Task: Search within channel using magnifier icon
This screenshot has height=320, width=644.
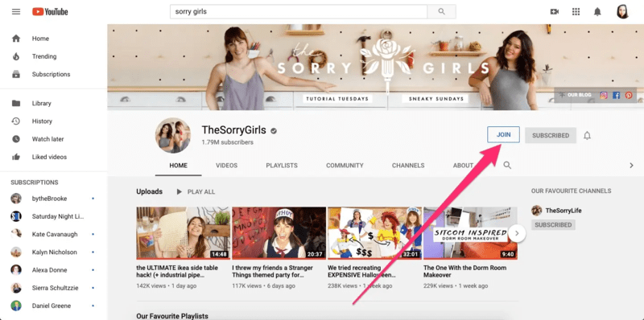Action: pyautogui.click(x=507, y=166)
